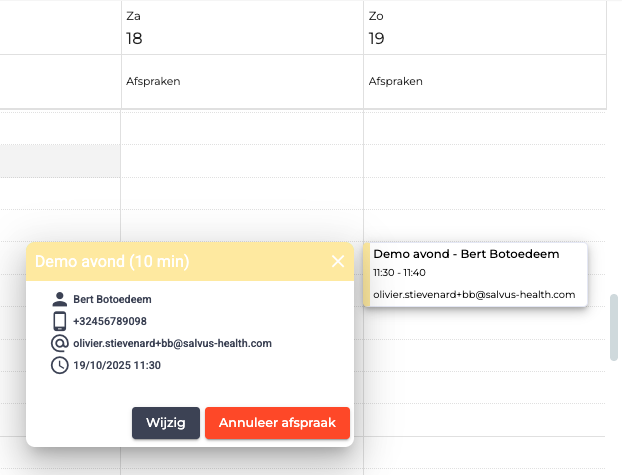Screen dimensions: 622x475
Task: Click the mobile phone icon in popup
Action: pyautogui.click(x=59, y=321)
